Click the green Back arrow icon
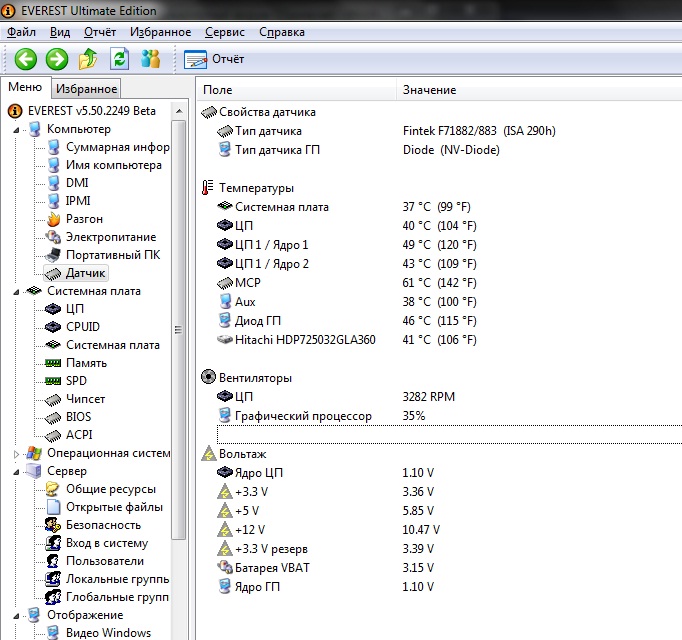 [x=25, y=59]
